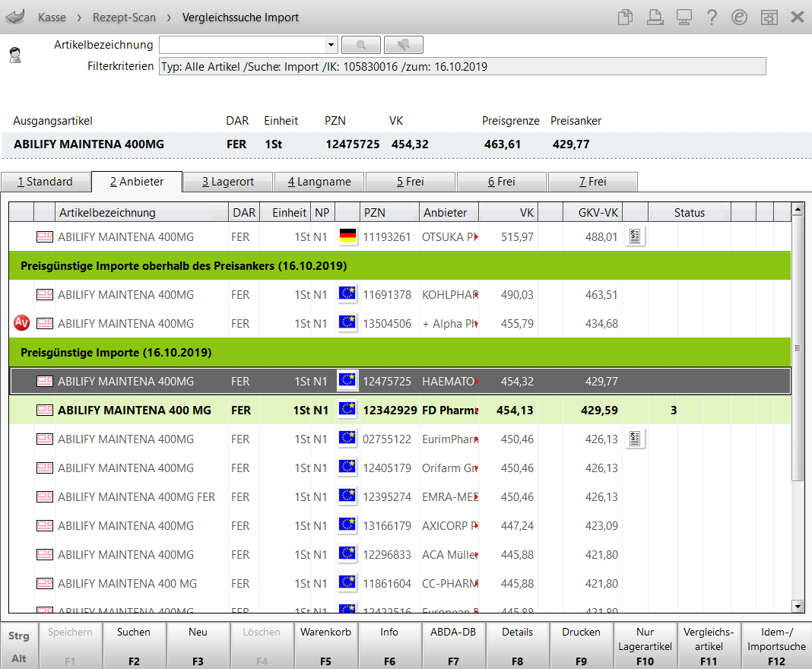Click the Strg modifier button

click(19, 636)
